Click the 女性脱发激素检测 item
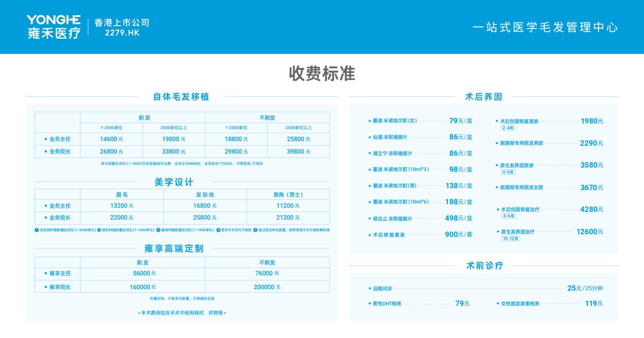The width and height of the screenshot is (644, 338). click(x=519, y=304)
